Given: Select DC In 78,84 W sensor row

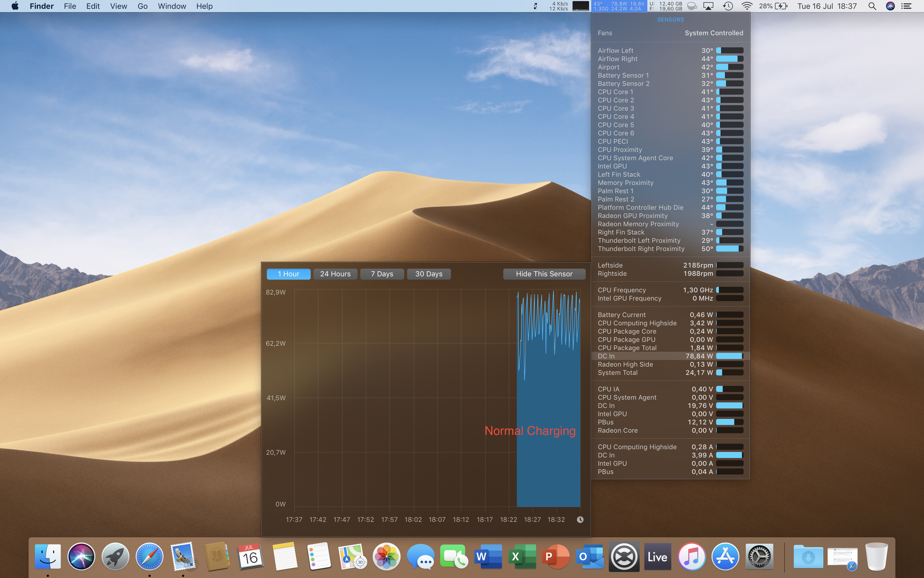Looking at the screenshot, I should pyautogui.click(x=670, y=356).
